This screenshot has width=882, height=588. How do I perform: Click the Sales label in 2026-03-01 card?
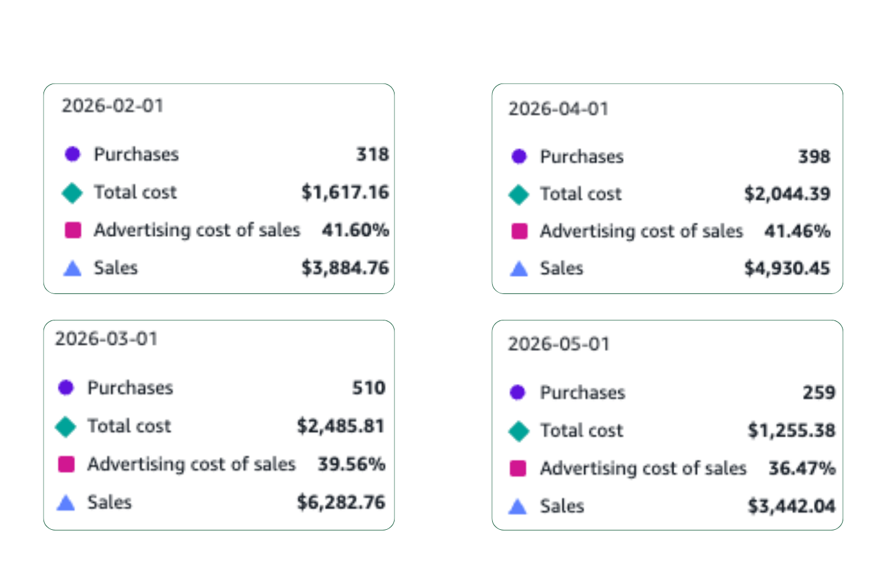[110, 502]
